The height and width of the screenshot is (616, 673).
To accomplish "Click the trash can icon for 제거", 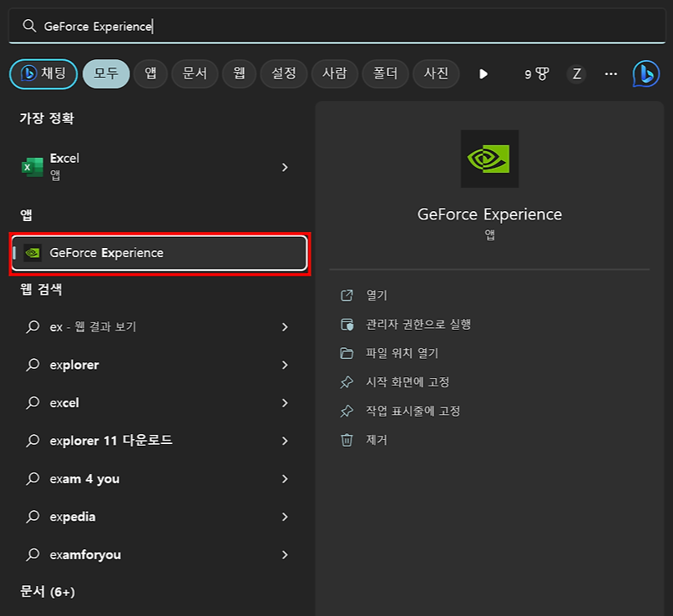I will coord(347,440).
